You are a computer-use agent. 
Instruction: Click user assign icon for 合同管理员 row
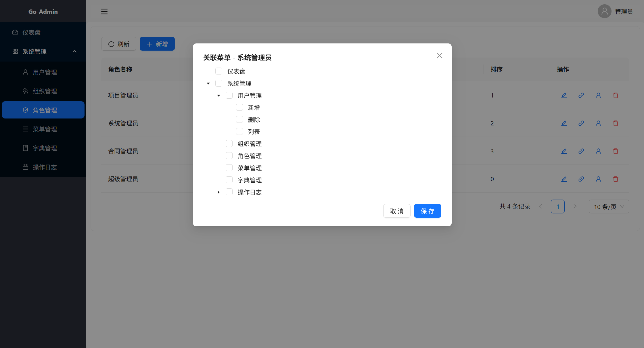coord(598,151)
